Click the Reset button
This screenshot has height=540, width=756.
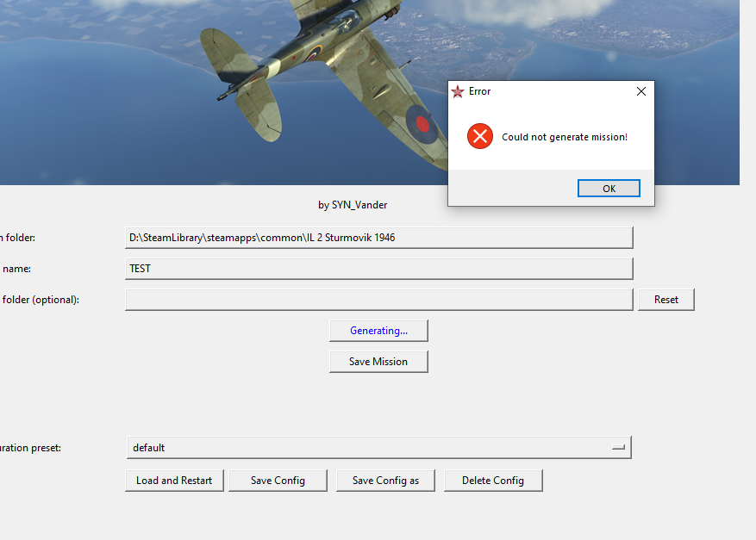666,300
